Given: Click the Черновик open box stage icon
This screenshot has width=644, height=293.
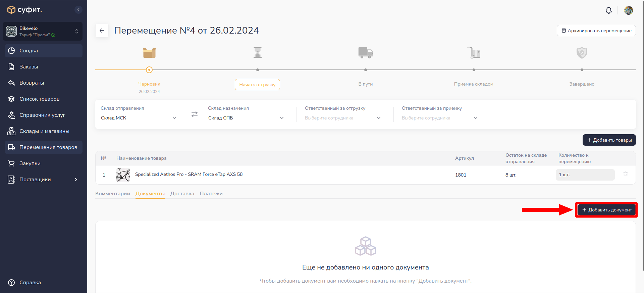Looking at the screenshot, I should coord(149,52).
